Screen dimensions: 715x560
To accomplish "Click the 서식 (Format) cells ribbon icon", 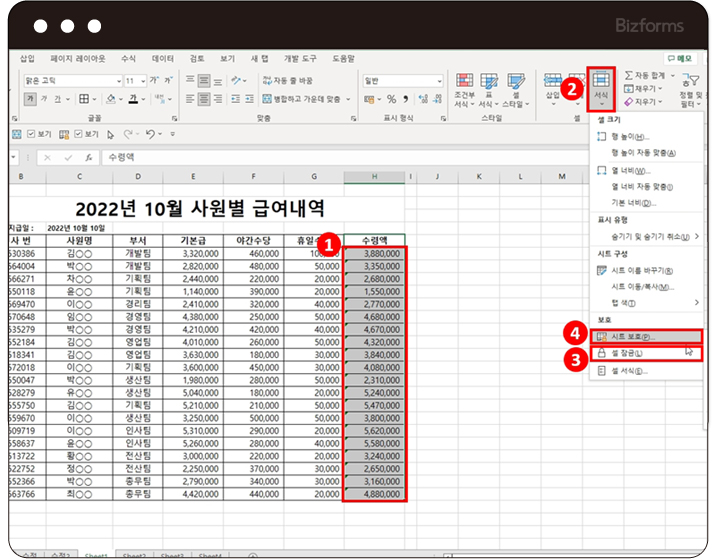I will [601, 85].
